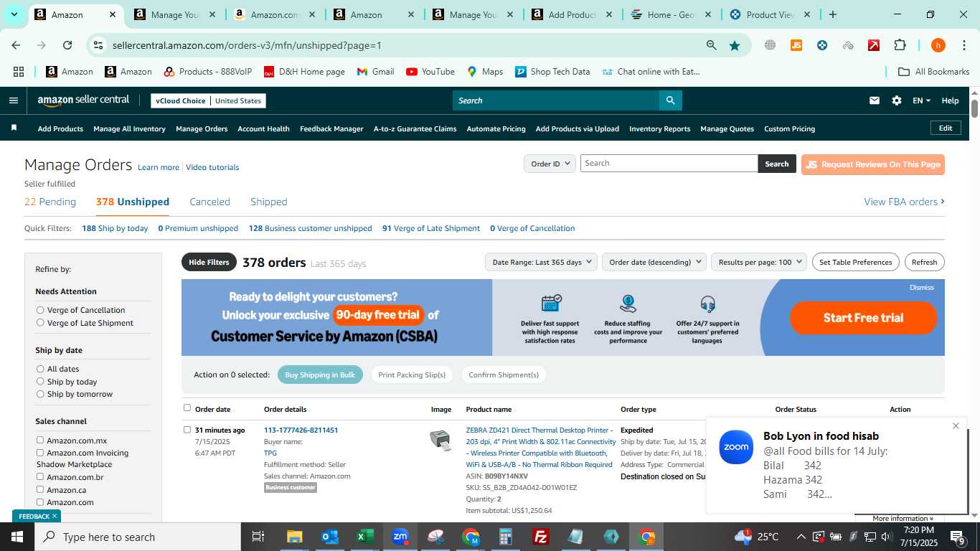Click the Hide Filters button
Viewport: 980px width, 551px height.
pyautogui.click(x=209, y=262)
